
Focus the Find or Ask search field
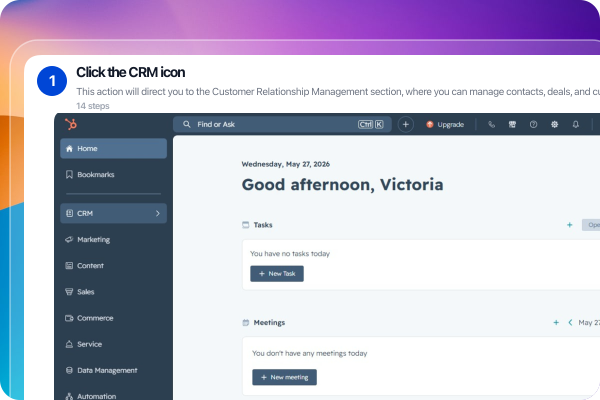tap(282, 124)
